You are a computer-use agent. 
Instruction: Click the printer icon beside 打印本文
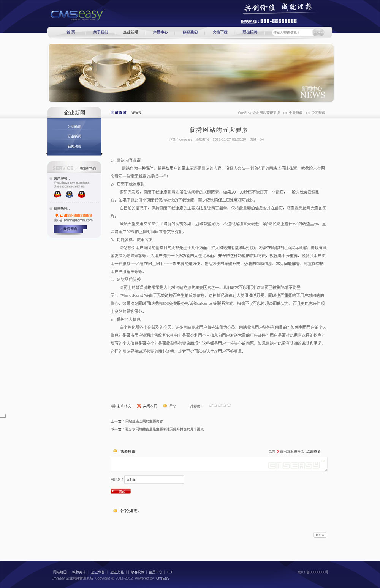tap(113, 406)
